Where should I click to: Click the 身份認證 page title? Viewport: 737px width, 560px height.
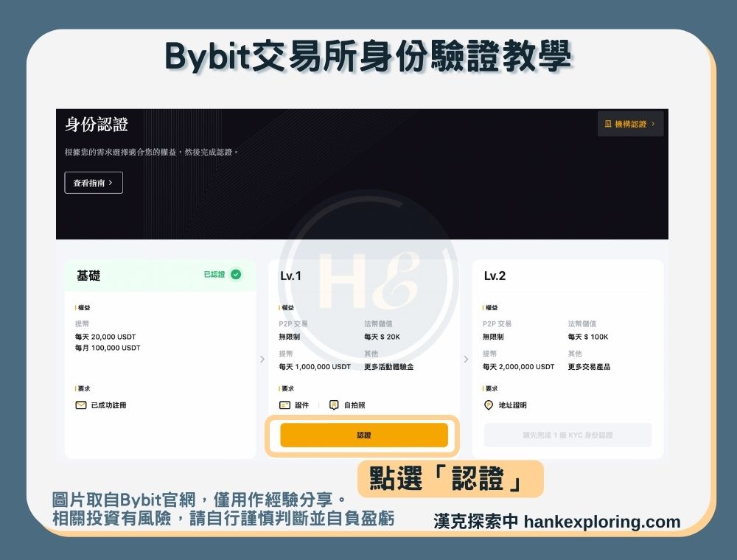pos(97,125)
